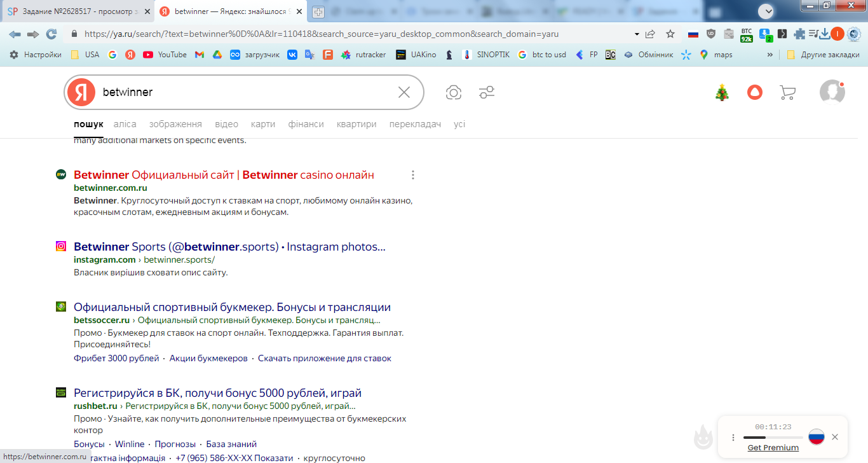This screenshot has height=463, width=868.
Task: Share this page via the share icon
Action: point(650,34)
